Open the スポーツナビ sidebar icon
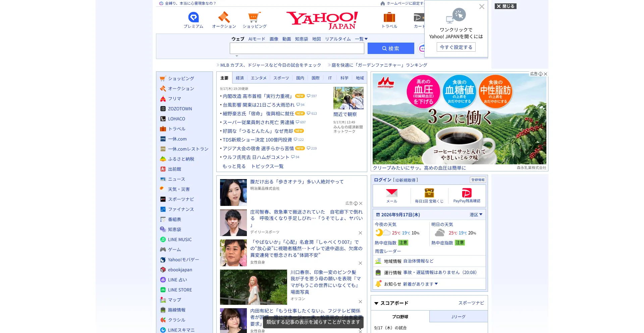 tap(163, 199)
